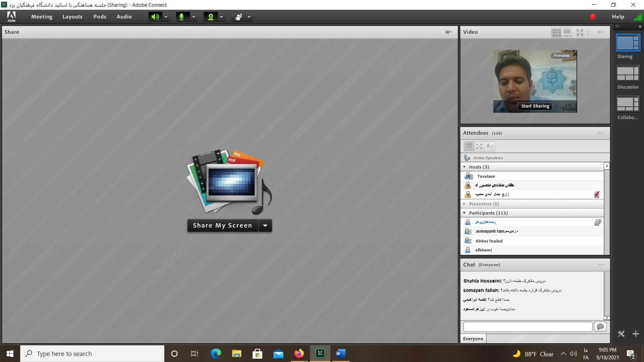Click Start Sharing on the video preview
644x362 pixels.
point(535,106)
